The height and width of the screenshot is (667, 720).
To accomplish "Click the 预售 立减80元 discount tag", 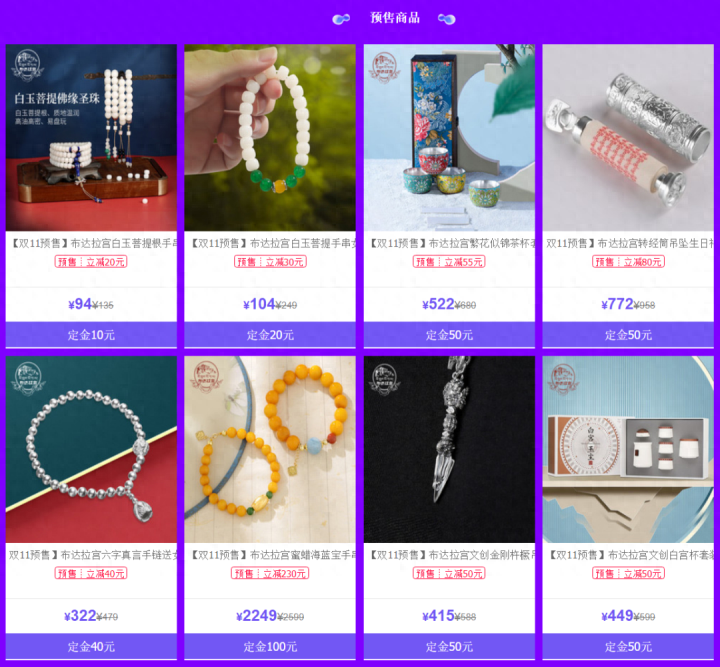I will pos(628,262).
